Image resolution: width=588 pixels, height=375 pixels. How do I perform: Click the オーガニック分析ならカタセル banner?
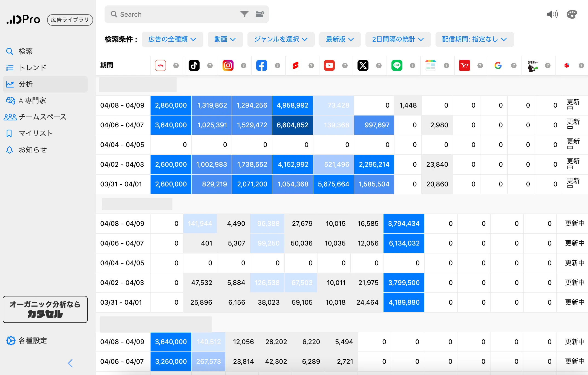45,309
